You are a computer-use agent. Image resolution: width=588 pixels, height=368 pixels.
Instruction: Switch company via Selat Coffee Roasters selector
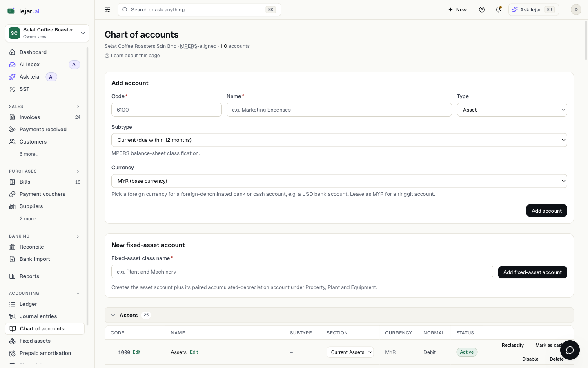point(47,33)
